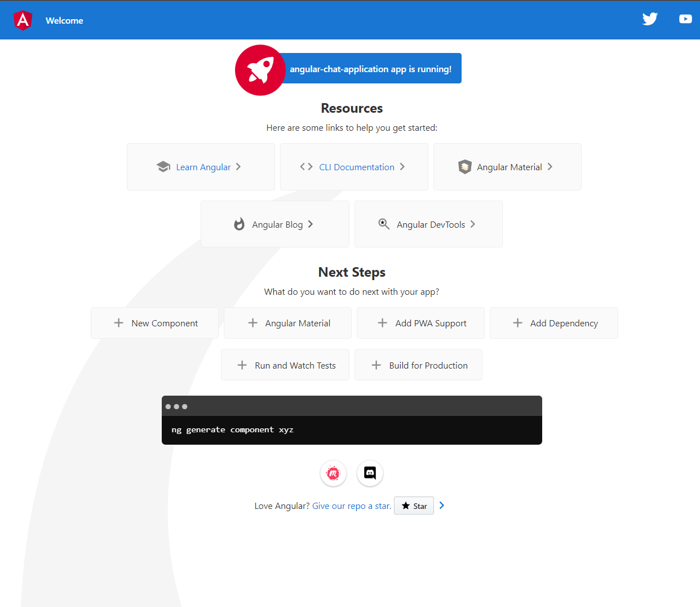This screenshot has height=607, width=700.
Task: Click the code brackets CLI Documentation icon
Action: (x=306, y=166)
